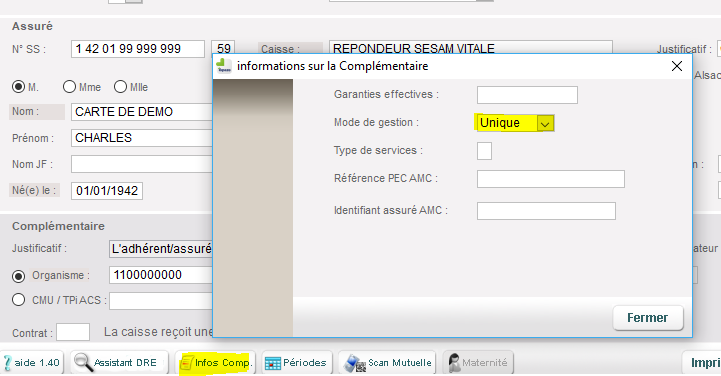Image resolution: width=721 pixels, height=376 pixels.
Task: Click the Identifiant assuré AMC field
Action: [546, 211]
